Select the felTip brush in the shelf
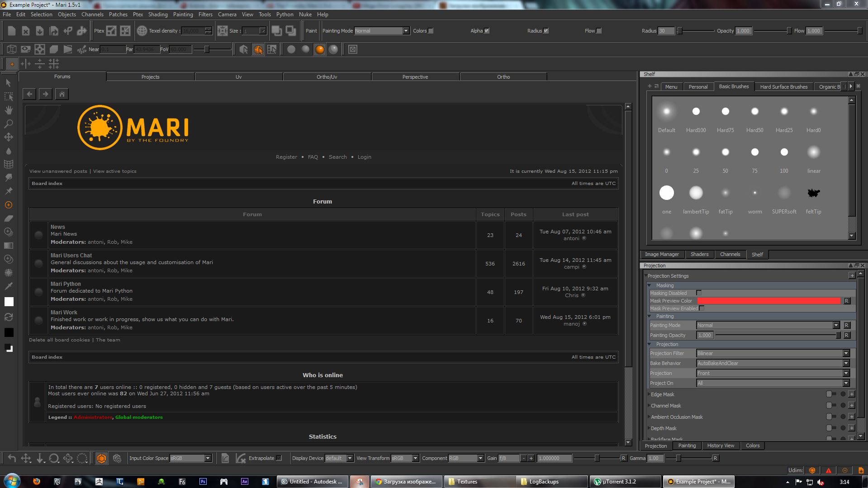This screenshot has width=868, height=488. pyautogui.click(x=813, y=194)
